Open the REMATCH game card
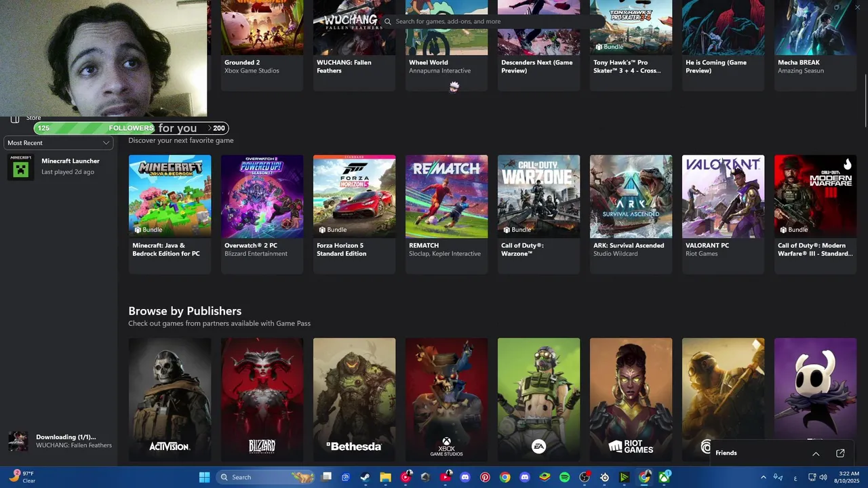 pos(446,213)
